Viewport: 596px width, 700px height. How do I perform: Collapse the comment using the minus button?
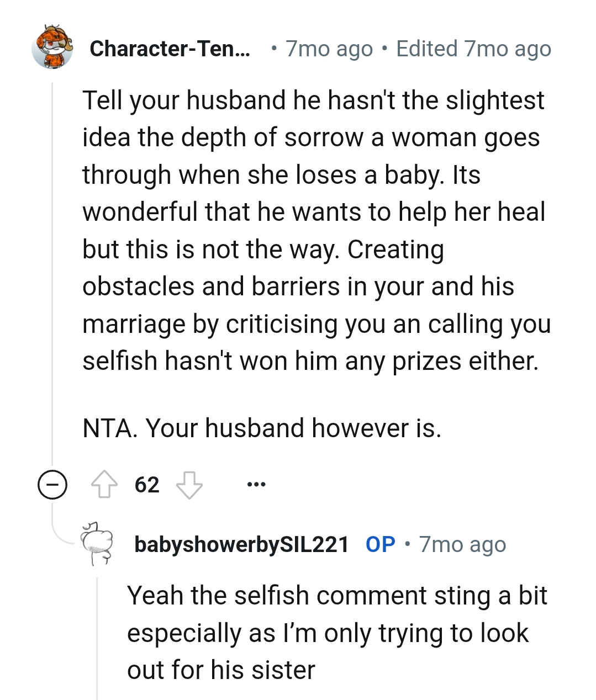52,485
